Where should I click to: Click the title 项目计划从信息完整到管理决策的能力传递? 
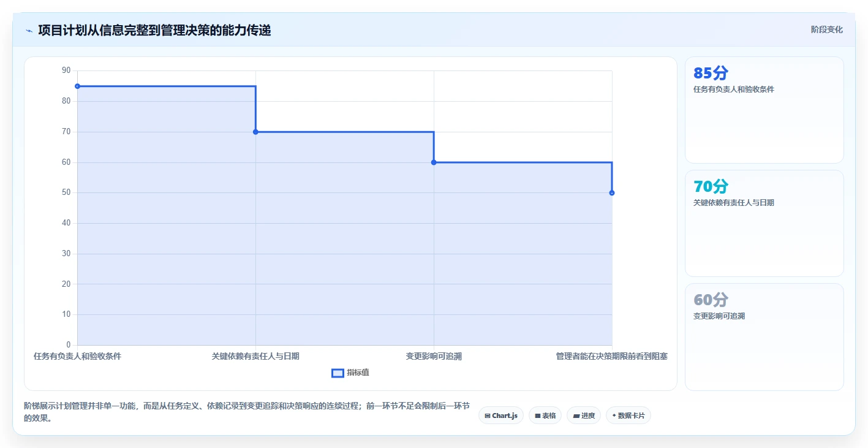coord(154,30)
